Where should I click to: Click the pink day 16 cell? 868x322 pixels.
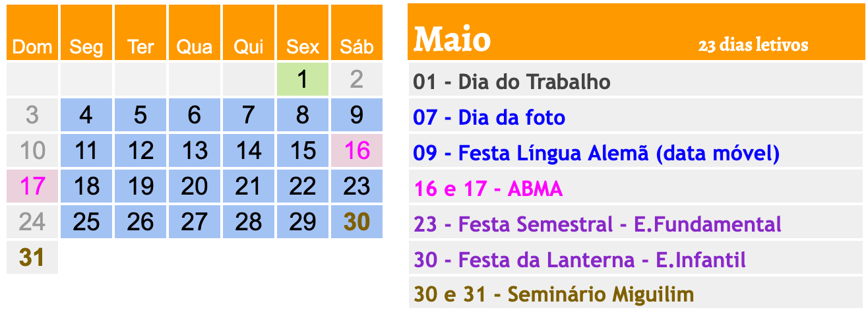tap(356, 151)
